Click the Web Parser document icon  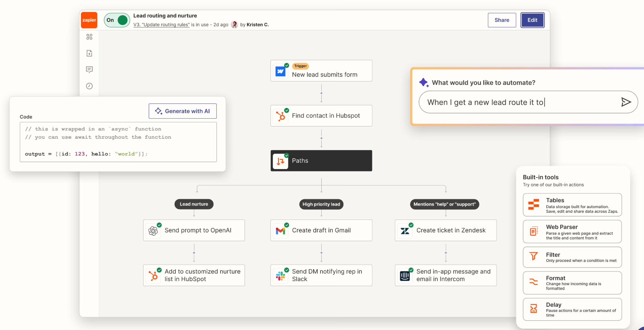[533, 231]
